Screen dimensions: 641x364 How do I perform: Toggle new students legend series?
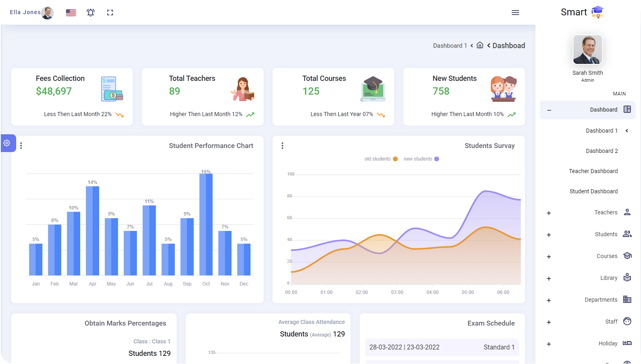click(421, 159)
